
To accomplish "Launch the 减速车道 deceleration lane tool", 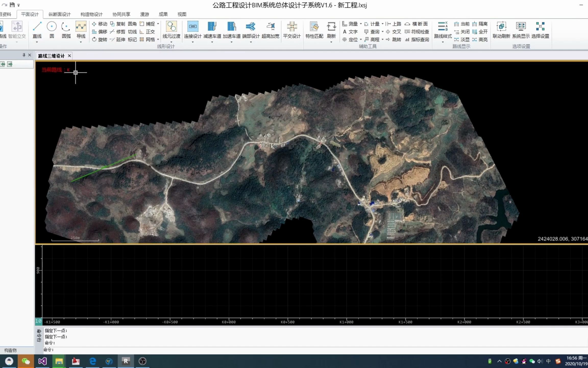I will 211,29.
